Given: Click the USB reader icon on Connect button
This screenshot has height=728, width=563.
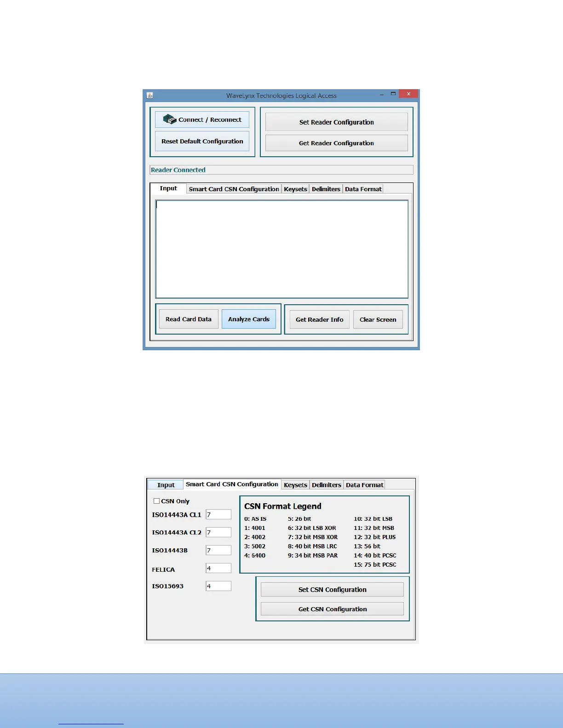Looking at the screenshot, I should pos(170,119).
